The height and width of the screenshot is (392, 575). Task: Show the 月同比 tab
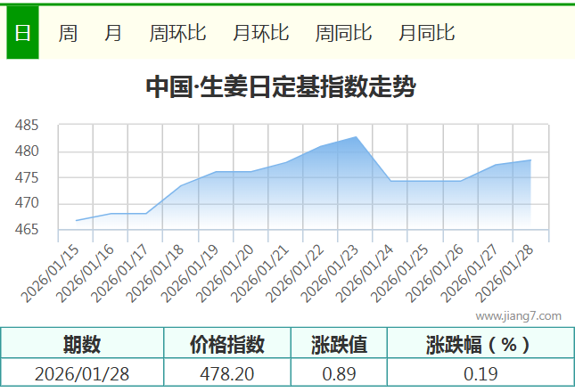coord(426,33)
